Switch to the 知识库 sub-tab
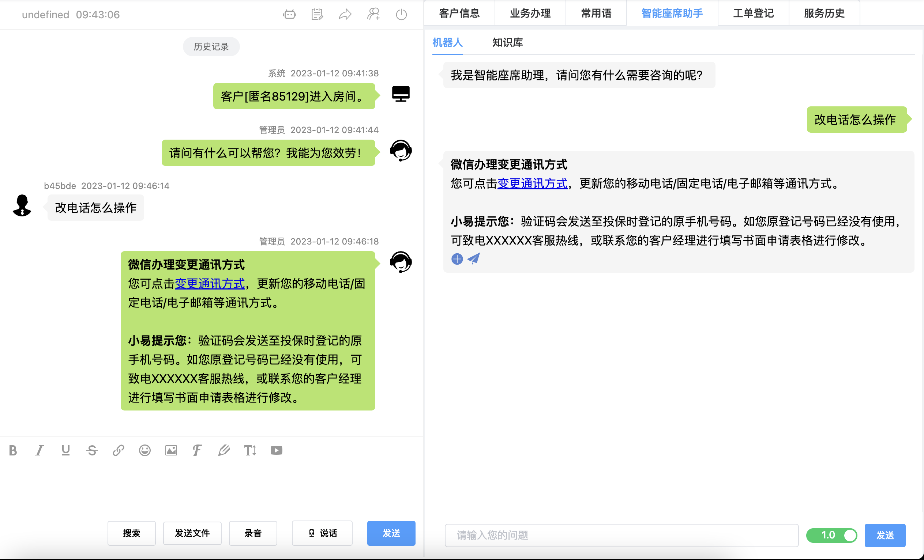 tap(507, 42)
